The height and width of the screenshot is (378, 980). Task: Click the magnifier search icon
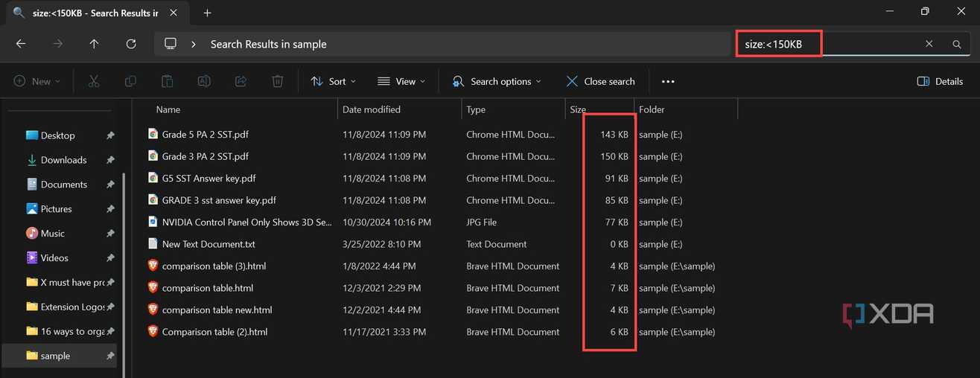pyautogui.click(x=957, y=44)
